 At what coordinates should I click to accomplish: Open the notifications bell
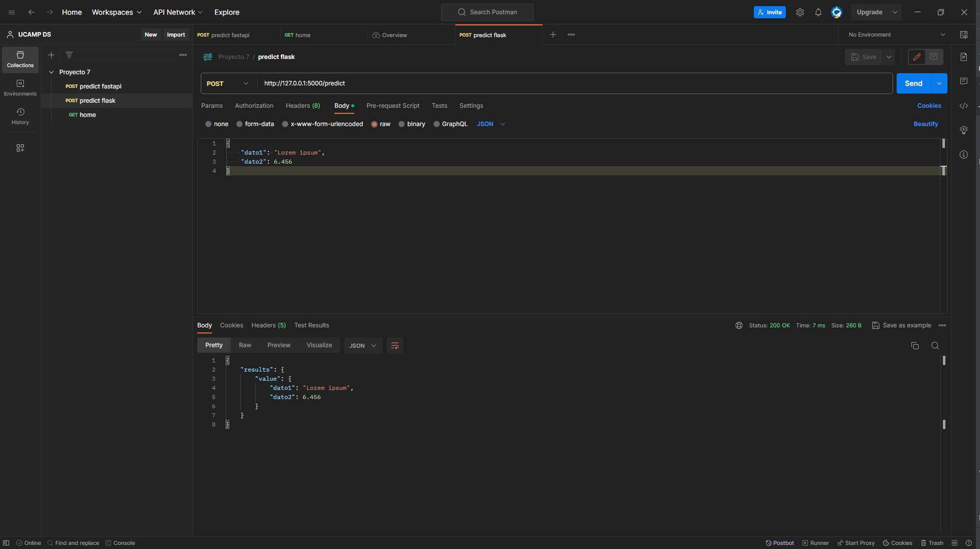[818, 12]
